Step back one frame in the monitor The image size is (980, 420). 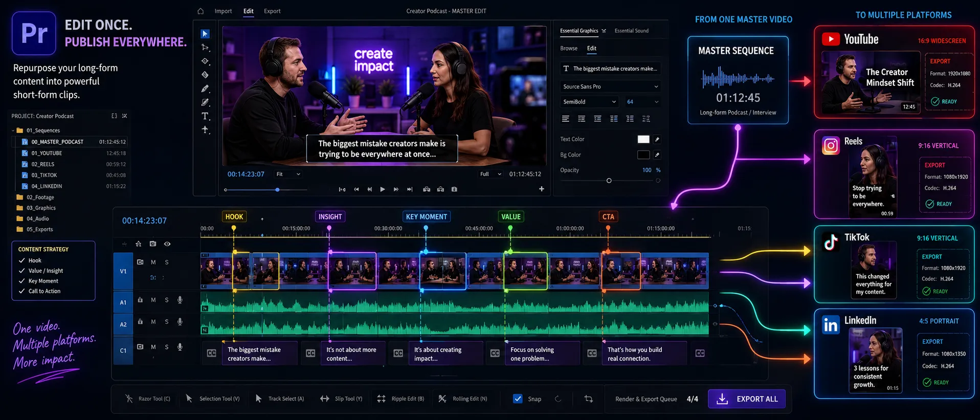370,189
